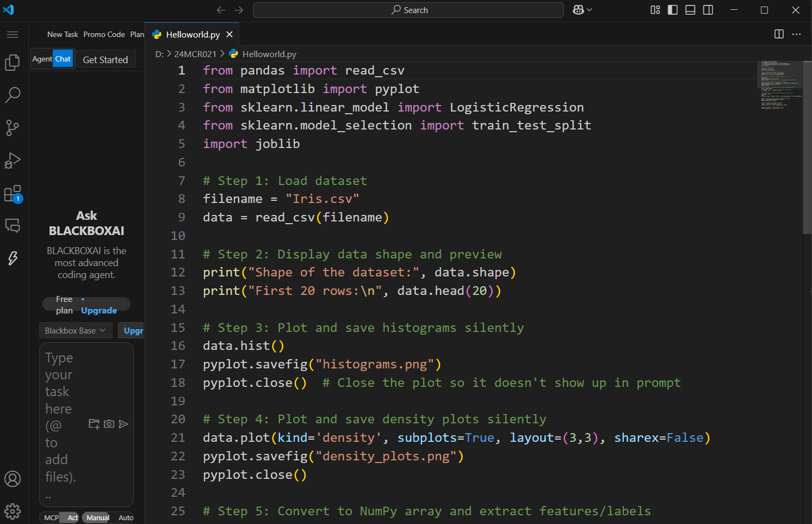Go forward with the navigation arrow
Screen dimensions: 812x524
(239, 10)
